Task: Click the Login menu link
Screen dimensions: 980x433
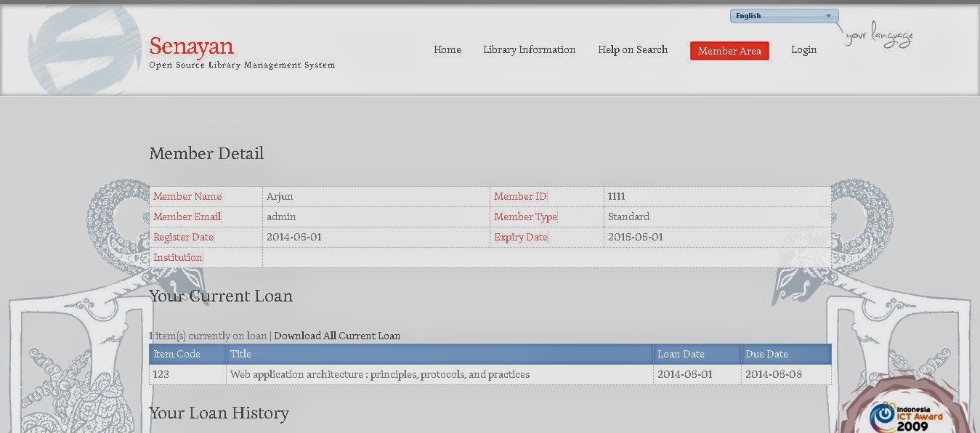Action: coord(803,50)
